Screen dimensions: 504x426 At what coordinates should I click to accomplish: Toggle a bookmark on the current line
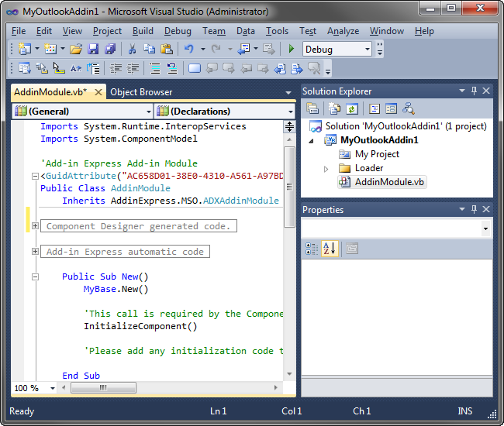pyautogui.click(x=195, y=68)
